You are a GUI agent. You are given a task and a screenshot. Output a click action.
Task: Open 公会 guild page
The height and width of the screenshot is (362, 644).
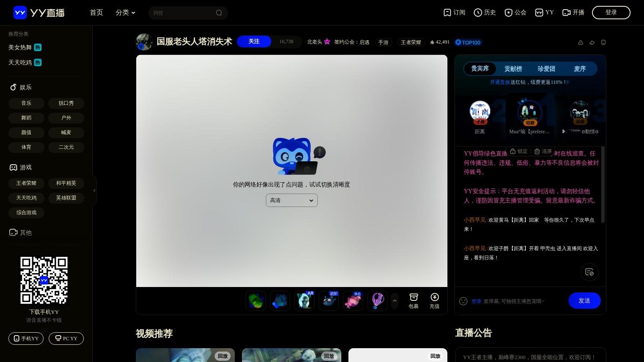coord(515,13)
